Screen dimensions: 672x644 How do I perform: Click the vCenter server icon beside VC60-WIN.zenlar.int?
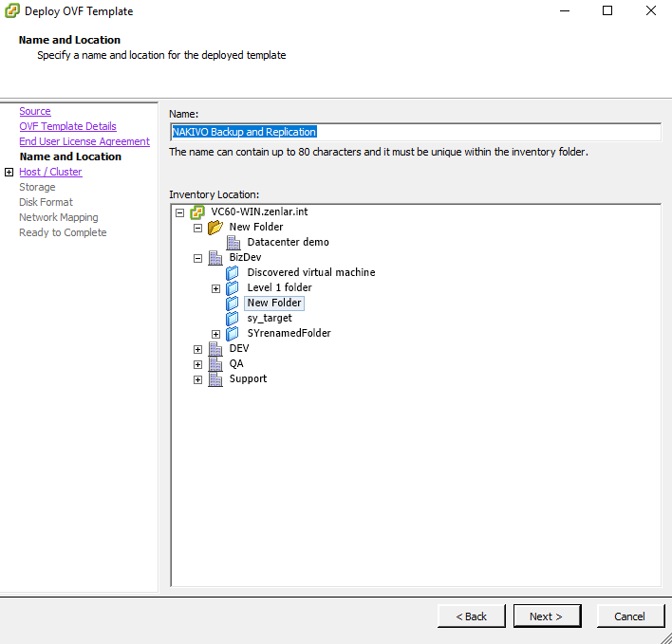(x=197, y=212)
